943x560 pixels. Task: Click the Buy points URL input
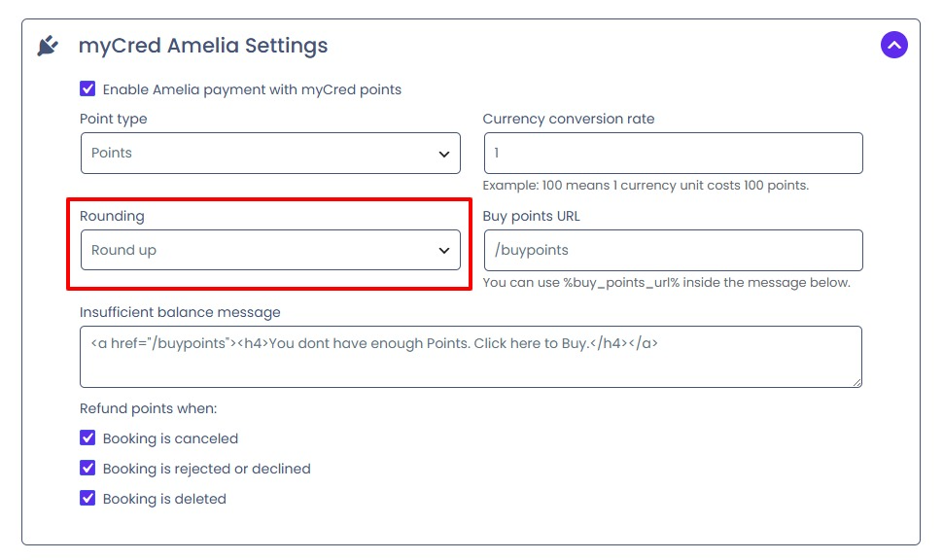coord(673,250)
